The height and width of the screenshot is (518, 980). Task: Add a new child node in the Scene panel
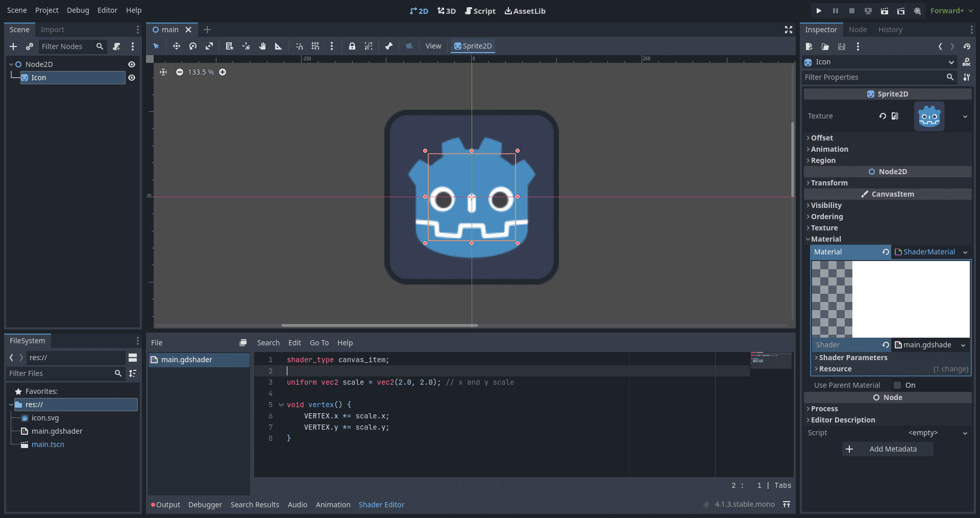click(13, 46)
